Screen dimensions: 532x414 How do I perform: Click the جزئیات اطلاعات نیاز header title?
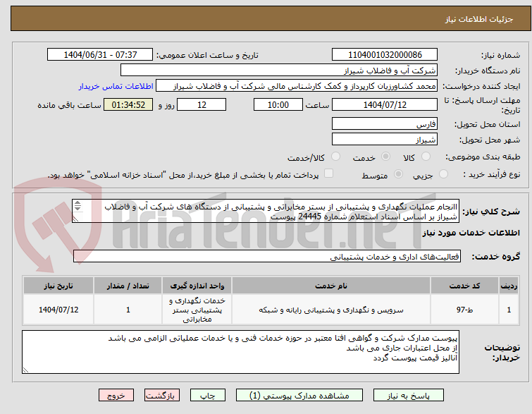pos(478,19)
